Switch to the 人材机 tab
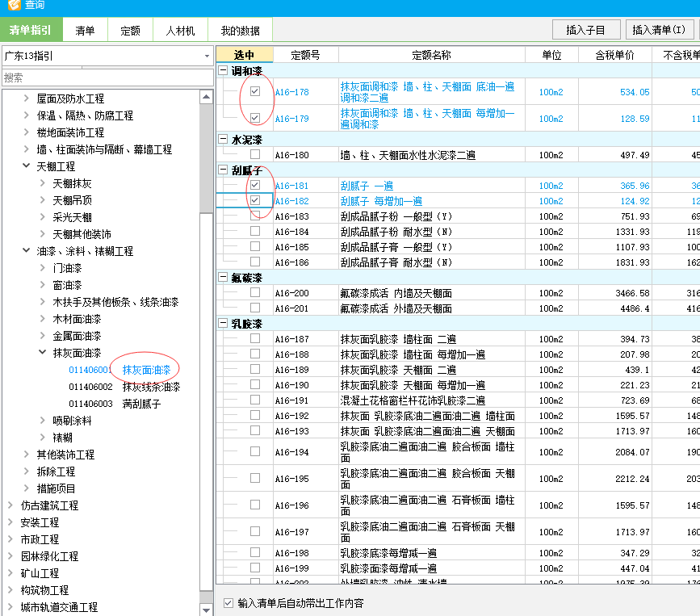Screen dimensions: 700x616 pos(180,31)
